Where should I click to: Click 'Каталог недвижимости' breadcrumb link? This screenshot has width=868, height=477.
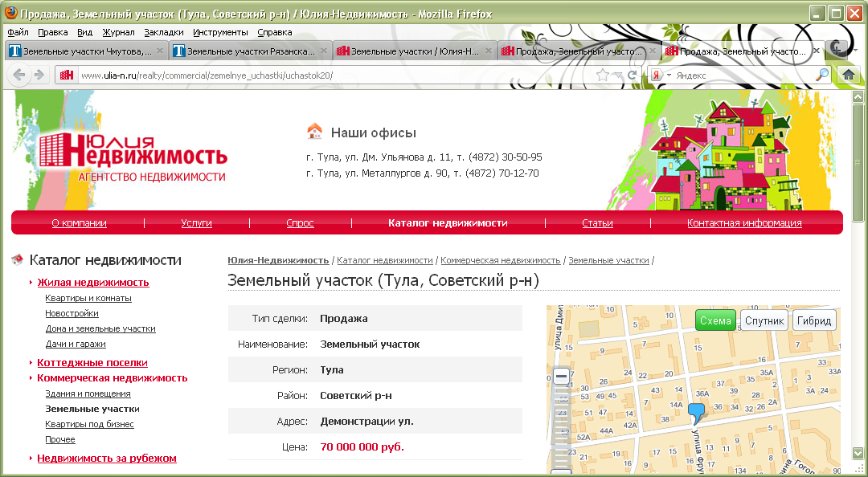pos(385,260)
